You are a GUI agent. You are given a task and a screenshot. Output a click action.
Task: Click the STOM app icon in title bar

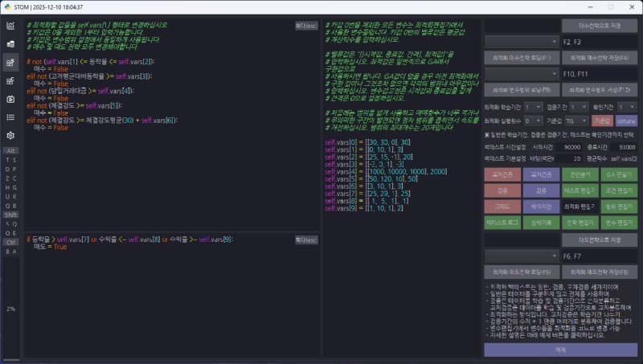[x=8, y=6]
